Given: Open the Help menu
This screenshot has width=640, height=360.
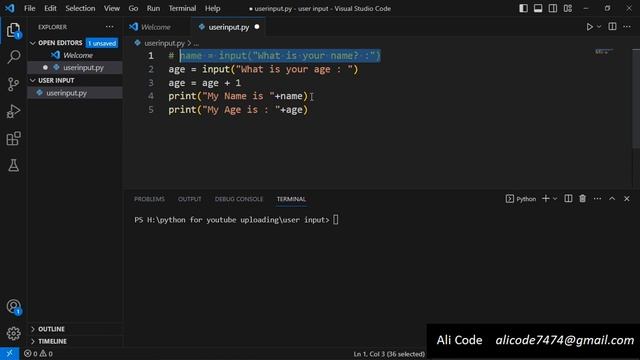Looking at the screenshot, I should coord(212,9).
